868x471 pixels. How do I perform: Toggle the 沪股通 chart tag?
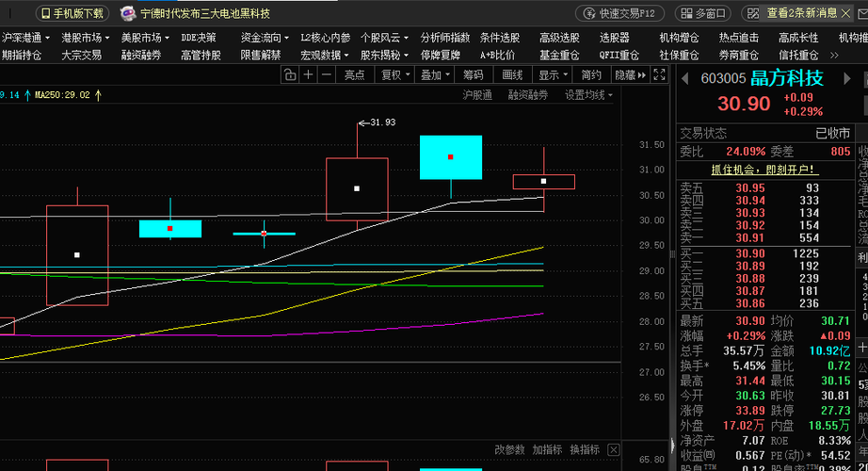pyautogui.click(x=477, y=95)
